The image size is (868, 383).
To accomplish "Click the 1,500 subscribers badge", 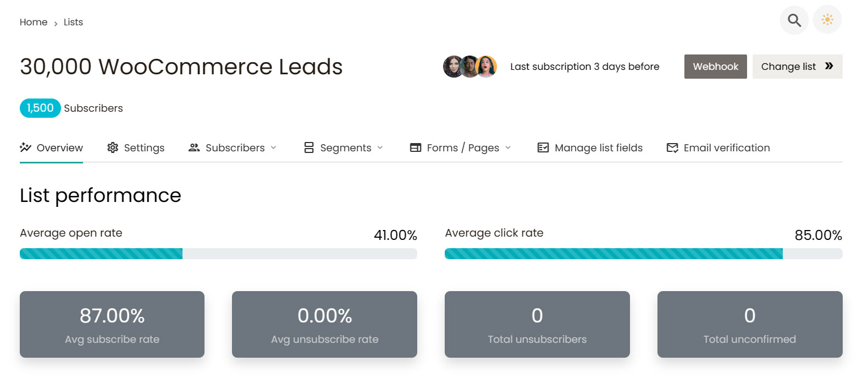I will pyautogui.click(x=40, y=108).
